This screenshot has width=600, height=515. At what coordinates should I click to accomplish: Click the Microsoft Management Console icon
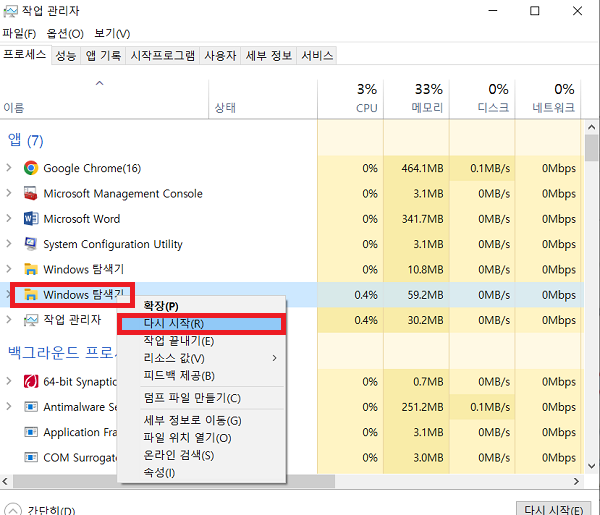tap(31, 194)
